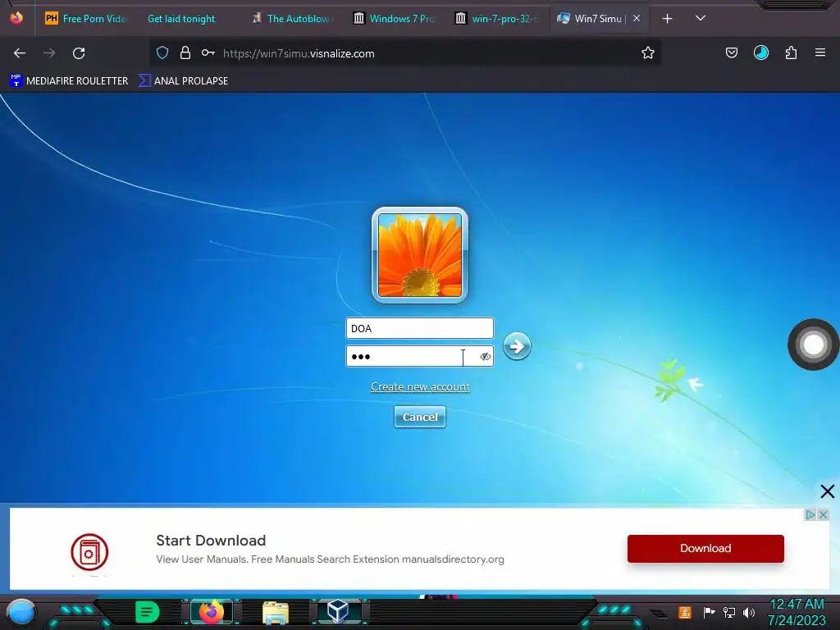The image size is (840, 630).
Task: Open the Action Center flag icon
Action: (709, 612)
